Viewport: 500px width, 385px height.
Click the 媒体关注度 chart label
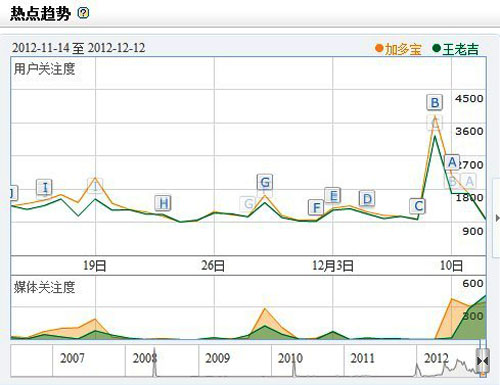tap(44, 287)
